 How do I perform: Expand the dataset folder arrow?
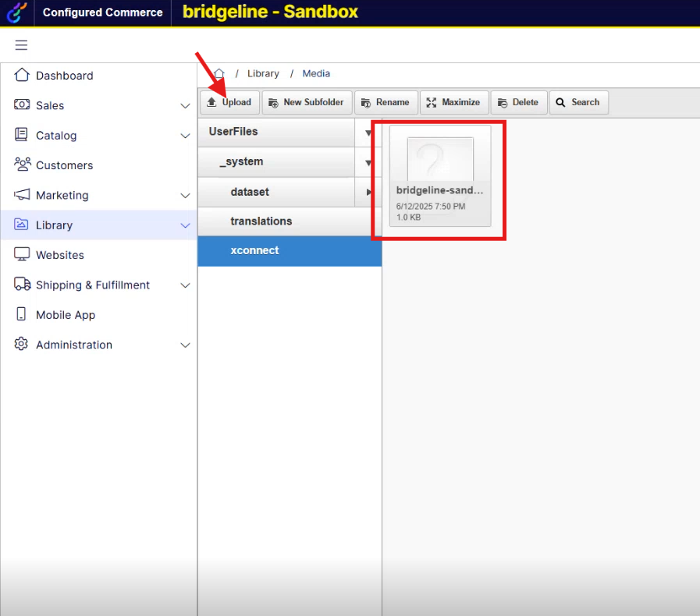click(x=369, y=193)
